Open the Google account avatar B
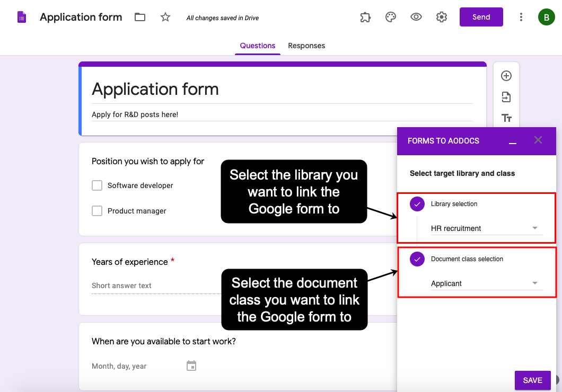This screenshot has height=392, width=562. (x=546, y=17)
